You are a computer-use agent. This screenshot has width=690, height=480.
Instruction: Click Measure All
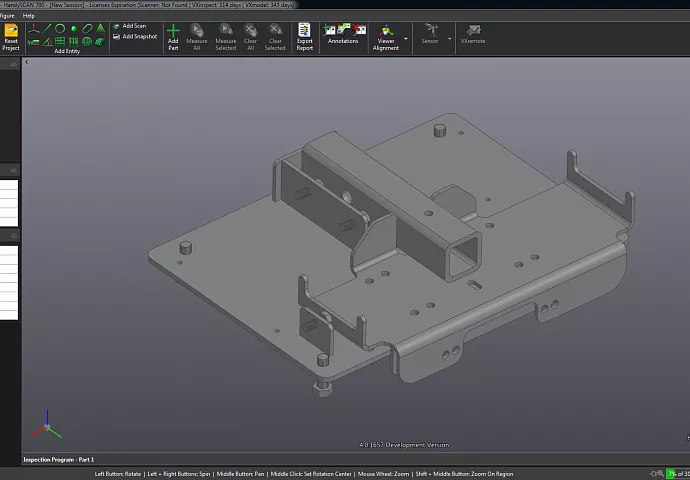[197, 37]
